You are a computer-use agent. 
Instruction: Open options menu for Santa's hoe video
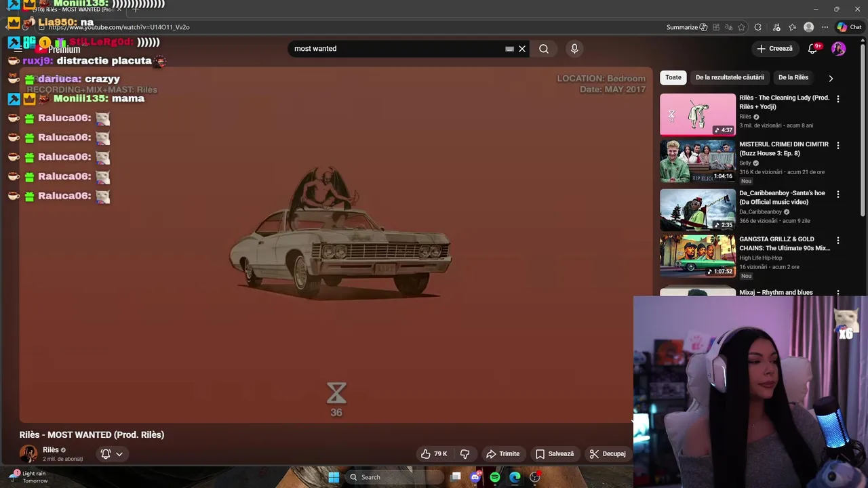[838, 195]
